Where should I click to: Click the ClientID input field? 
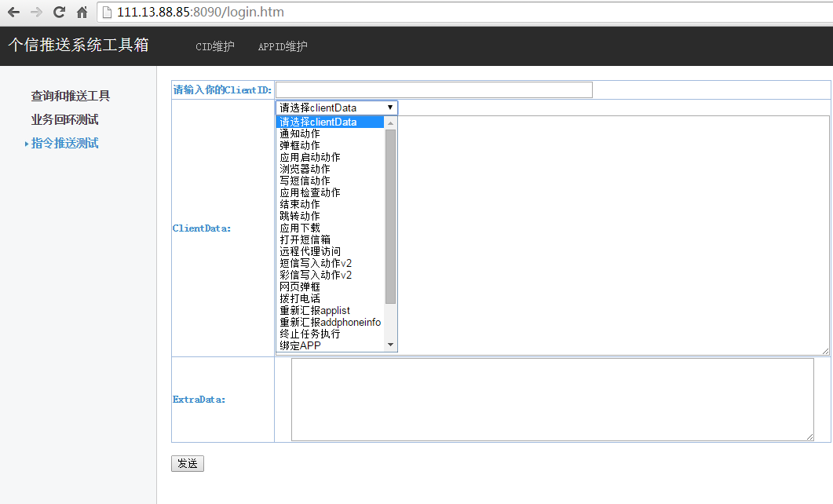(x=434, y=89)
